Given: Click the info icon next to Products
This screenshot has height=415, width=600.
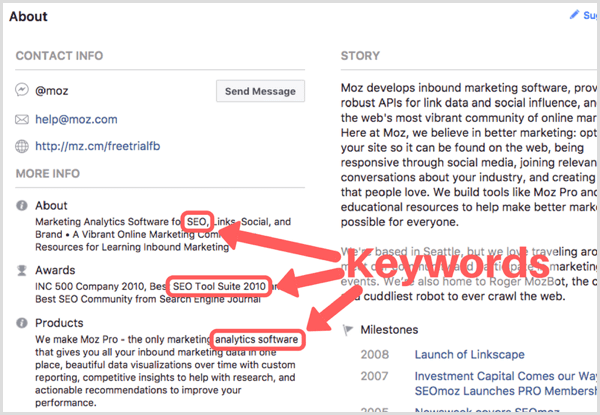Looking at the screenshot, I should pyautogui.click(x=22, y=323).
